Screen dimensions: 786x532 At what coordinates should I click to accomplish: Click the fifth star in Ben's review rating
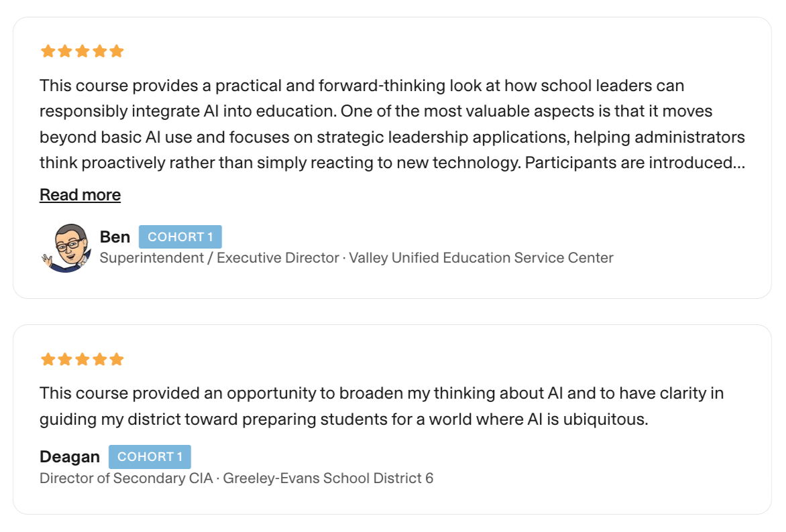tap(117, 51)
